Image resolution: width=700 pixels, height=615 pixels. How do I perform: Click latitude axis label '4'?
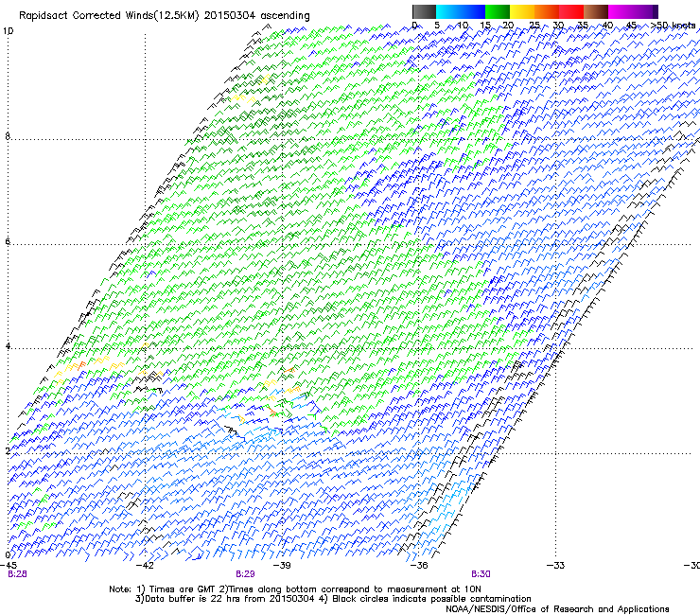pos(8,346)
